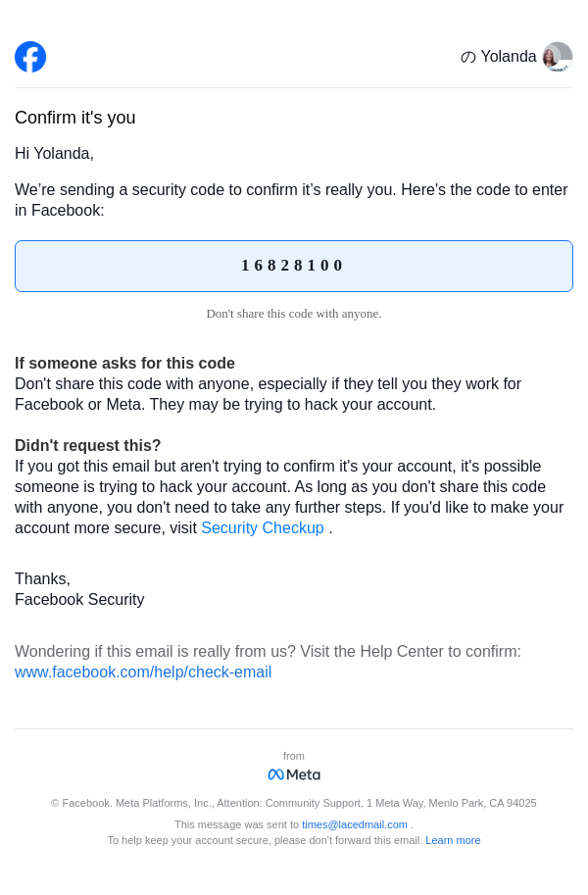Screen dimensions: 588x895
Task: Click the "If someone asks for this code" heading
Action: pyautogui.click(x=124, y=364)
